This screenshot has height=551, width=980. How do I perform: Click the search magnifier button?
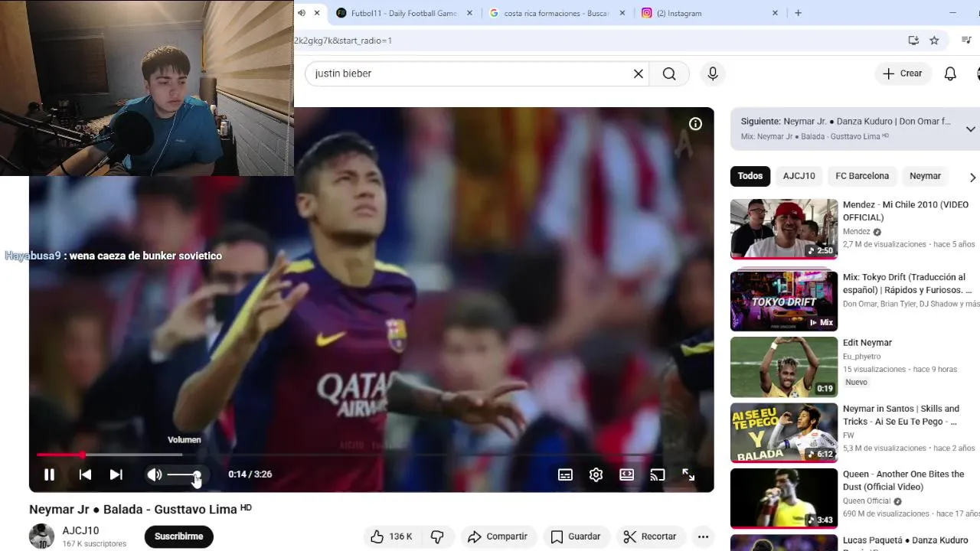(x=669, y=73)
